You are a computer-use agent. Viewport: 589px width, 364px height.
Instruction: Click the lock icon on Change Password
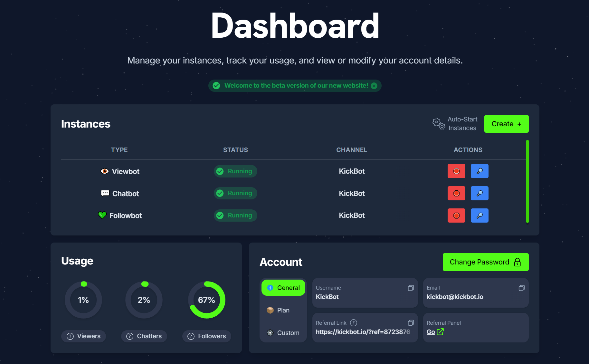tap(517, 262)
